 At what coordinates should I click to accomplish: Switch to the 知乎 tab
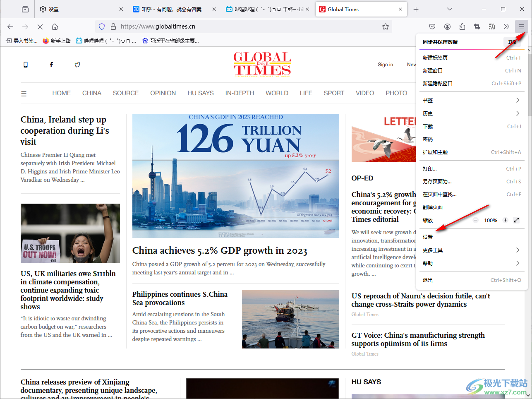click(174, 9)
